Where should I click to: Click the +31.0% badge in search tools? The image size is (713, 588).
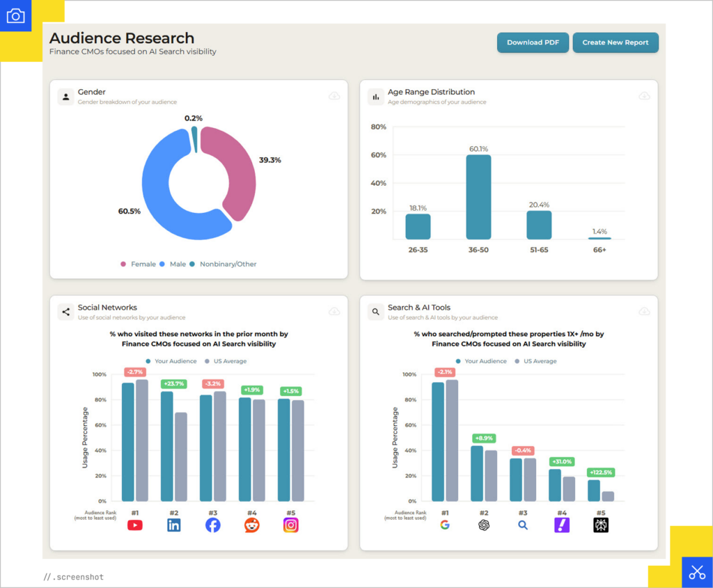562,461
